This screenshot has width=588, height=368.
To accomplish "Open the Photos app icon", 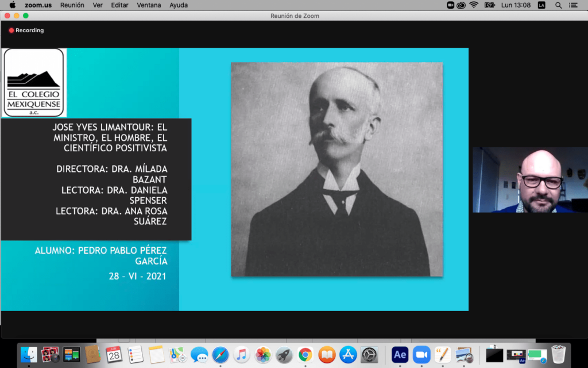I will (263, 354).
